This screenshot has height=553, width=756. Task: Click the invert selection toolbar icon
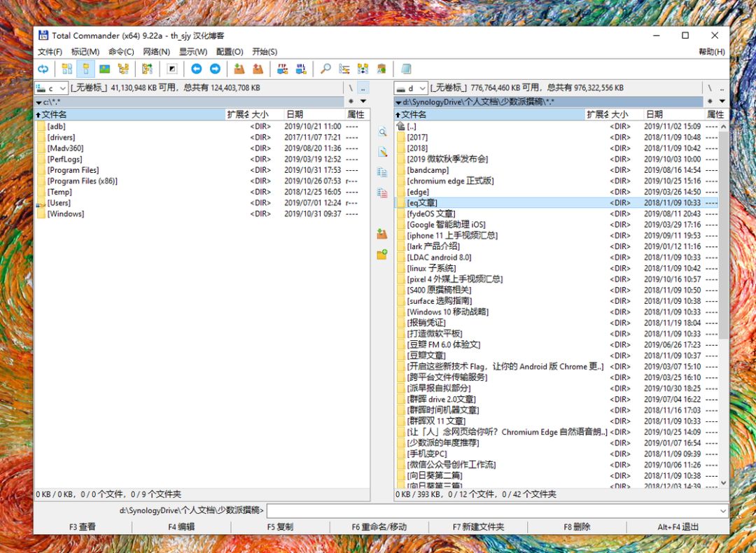click(172, 69)
